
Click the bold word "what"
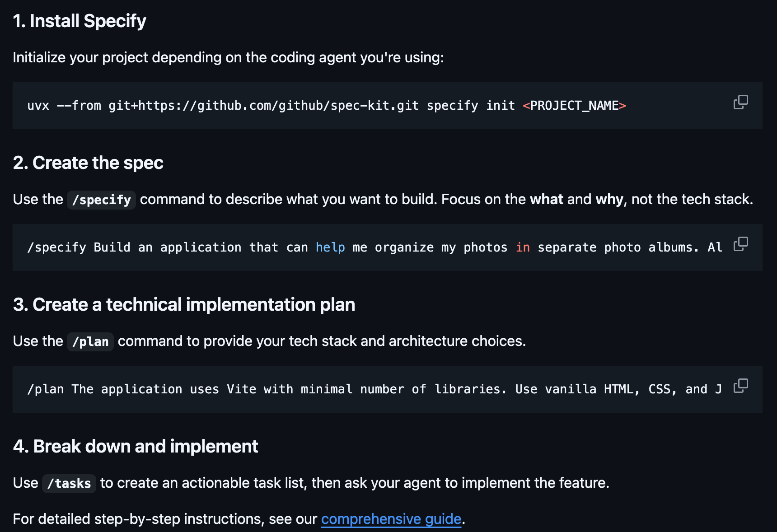(547, 199)
